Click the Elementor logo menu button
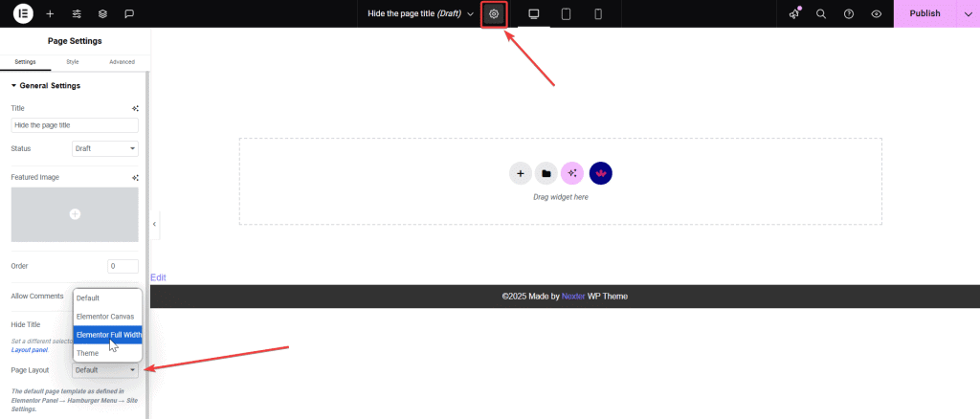This screenshot has width=980, height=419. point(23,13)
